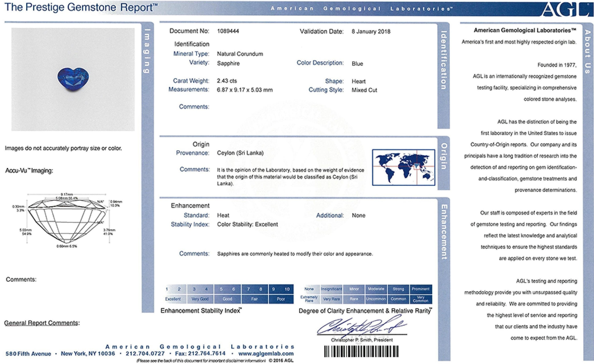Select the vertical Identification tab
The height and width of the screenshot is (364, 594).
(444, 60)
